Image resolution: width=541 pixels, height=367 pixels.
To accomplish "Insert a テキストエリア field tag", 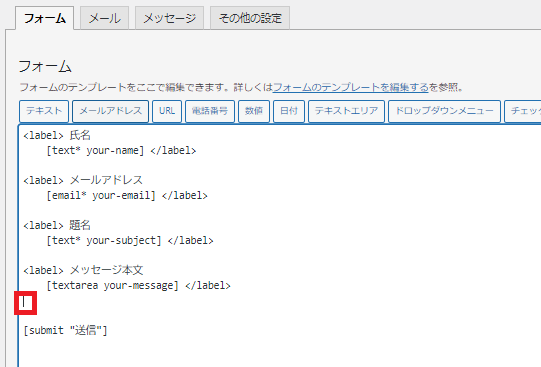I will pyautogui.click(x=346, y=111).
